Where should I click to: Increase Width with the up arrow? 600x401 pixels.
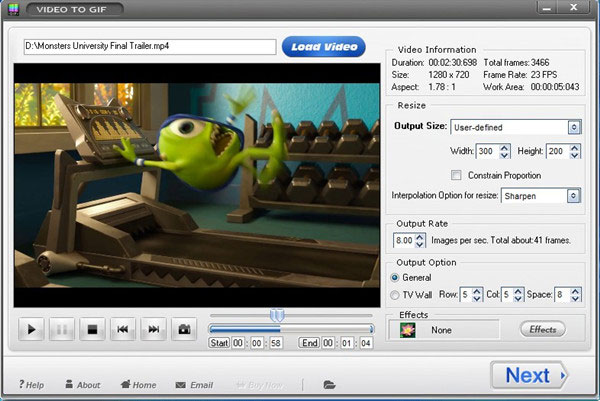click(504, 148)
